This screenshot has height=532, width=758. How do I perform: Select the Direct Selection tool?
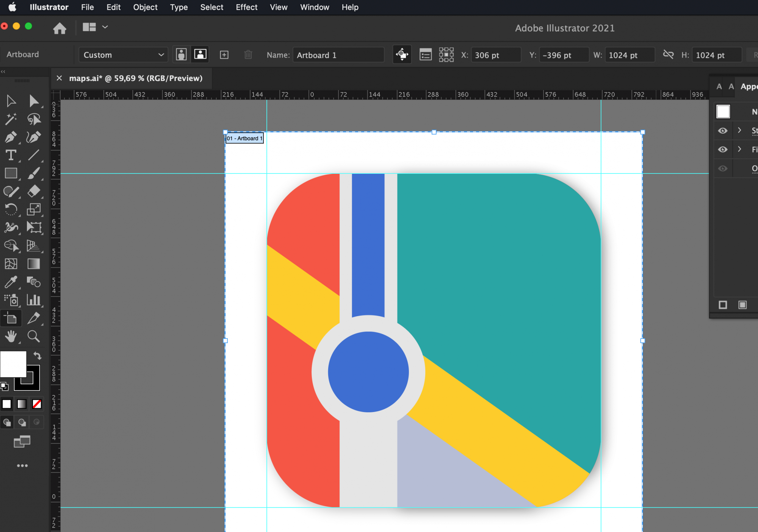pyautogui.click(x=34, y=101)
